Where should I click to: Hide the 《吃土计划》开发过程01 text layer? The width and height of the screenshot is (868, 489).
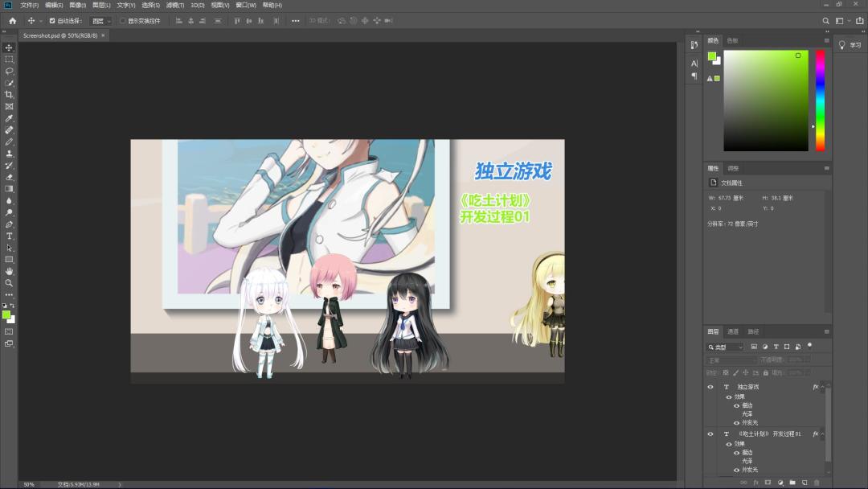710,434
